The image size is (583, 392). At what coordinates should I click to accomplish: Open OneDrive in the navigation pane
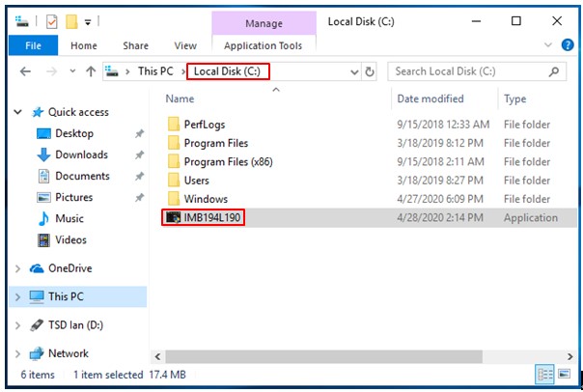pyautogui.click(x=70, y=268)
